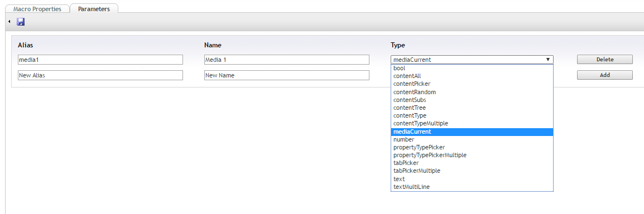Pick contentPicker in the dropdown list
The width and height of the screenshot is (644, 214).
tap(472, 84)
